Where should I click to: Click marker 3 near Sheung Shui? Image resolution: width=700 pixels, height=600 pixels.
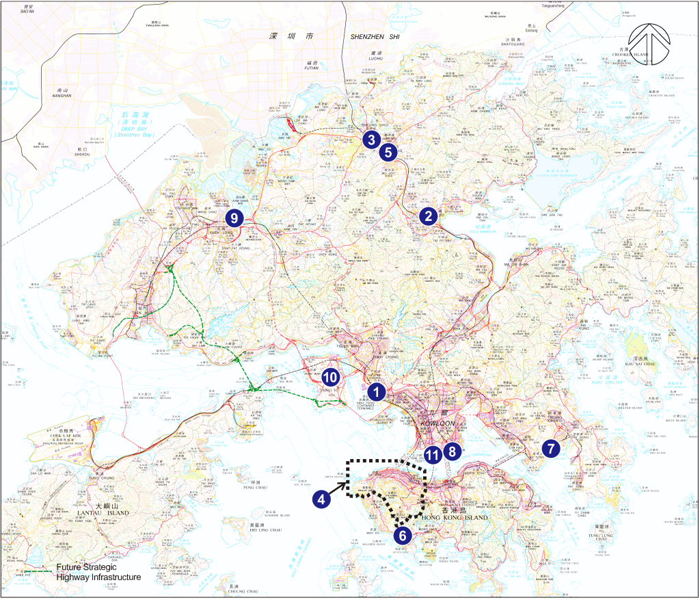pos(371,141)
